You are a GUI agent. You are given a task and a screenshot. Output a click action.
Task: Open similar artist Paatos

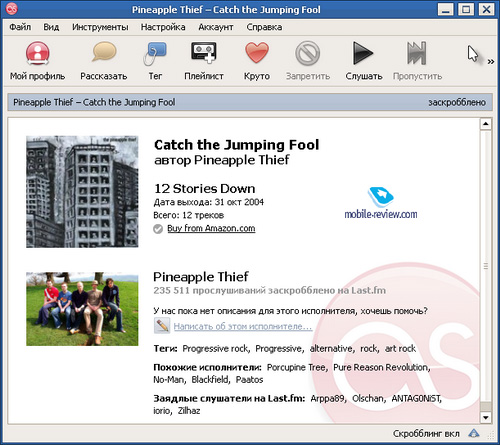249,380
